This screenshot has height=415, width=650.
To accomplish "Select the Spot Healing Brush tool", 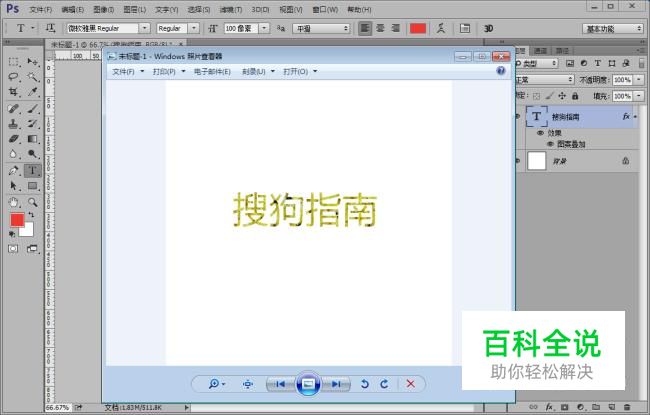I will coord(14,109).
